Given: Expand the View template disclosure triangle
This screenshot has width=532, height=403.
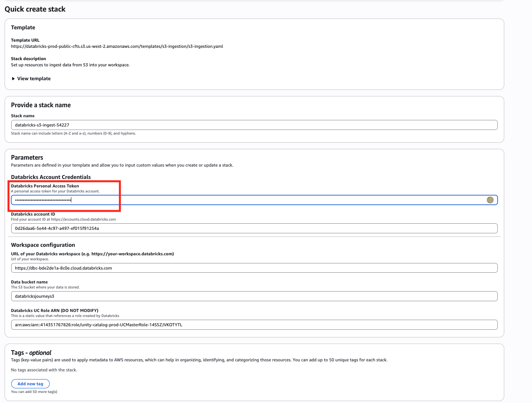Looking at the screenshot, I should coord(13,79).
